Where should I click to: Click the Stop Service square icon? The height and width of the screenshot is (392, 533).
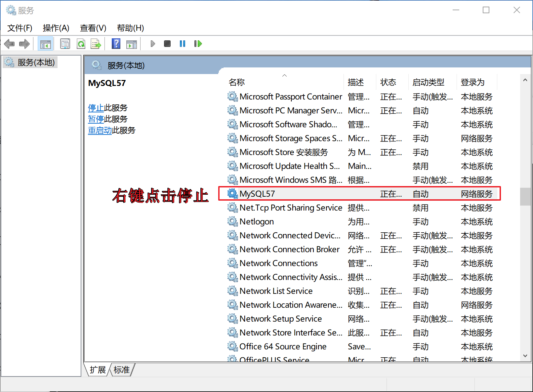[x=167, y=44]
